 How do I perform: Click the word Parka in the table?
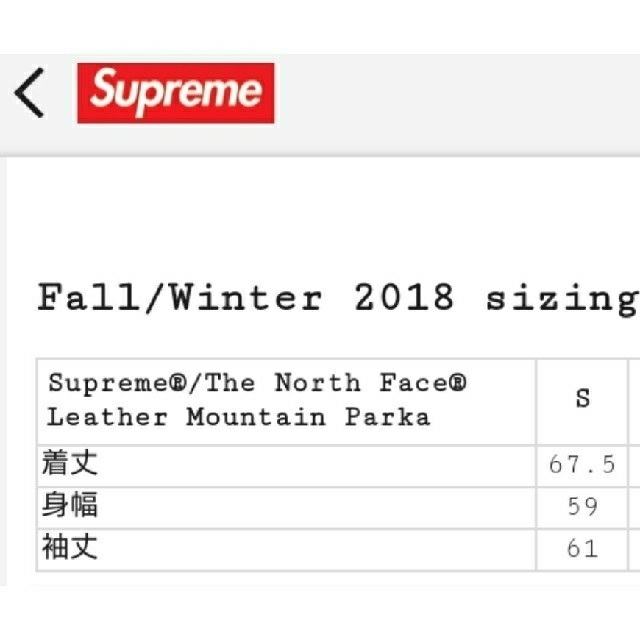(388, 418)
